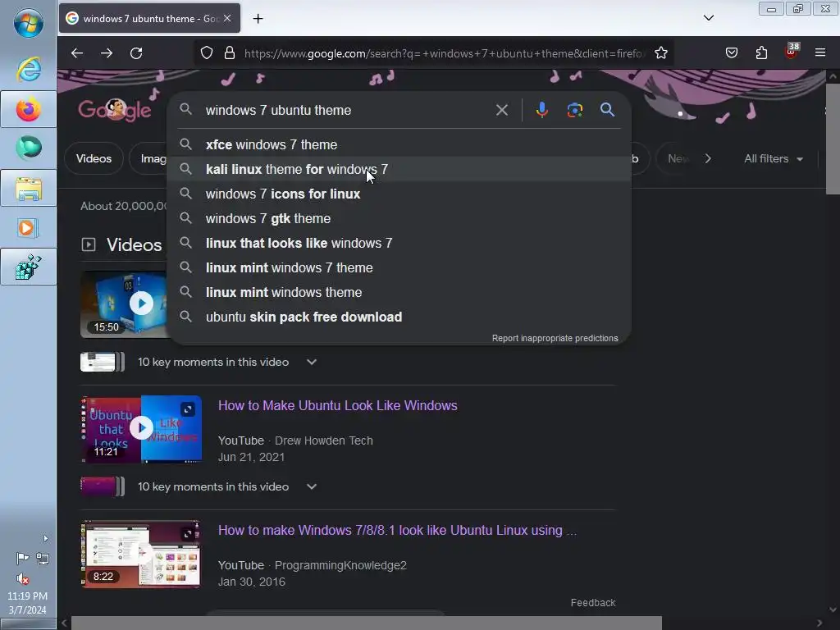Click the network tray icon

click(x=43, y=559)
